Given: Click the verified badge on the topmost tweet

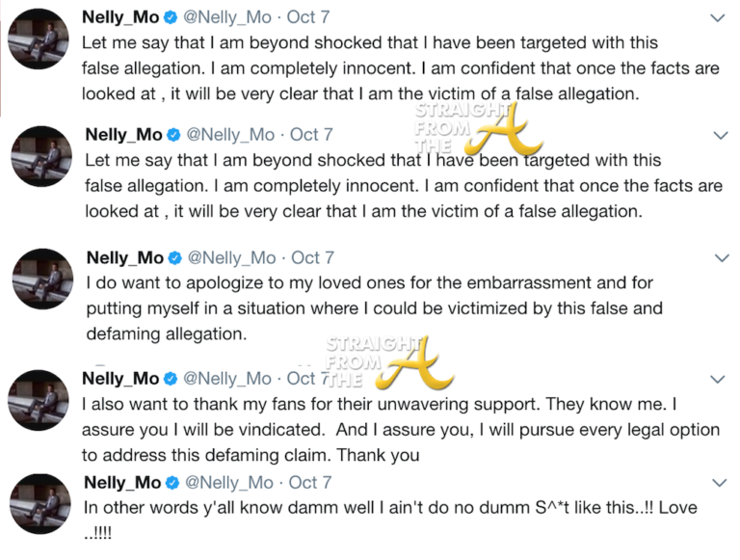Looking at the screenshot, I should pos(172,17).
